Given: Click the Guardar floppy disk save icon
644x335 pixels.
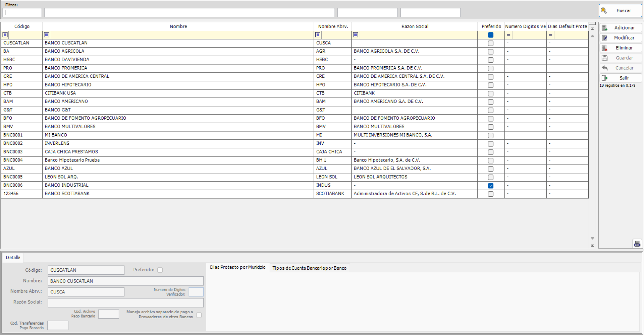Looking at the screenshot, I should (x=605, y=58).
